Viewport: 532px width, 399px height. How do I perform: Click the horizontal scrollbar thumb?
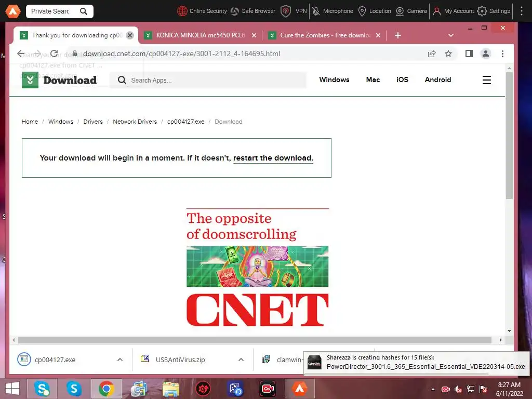(255, 340)
